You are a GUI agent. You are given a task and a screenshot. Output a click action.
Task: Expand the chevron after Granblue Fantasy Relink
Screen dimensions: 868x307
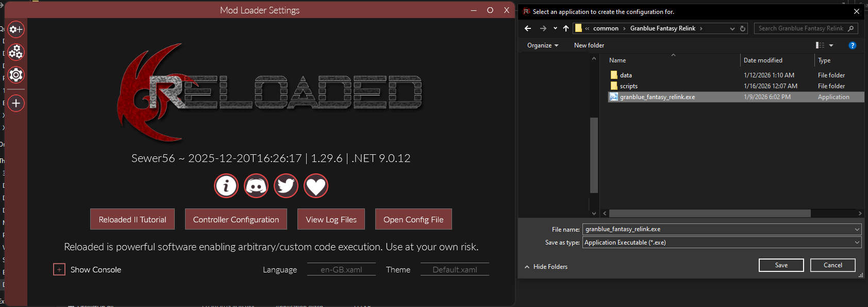coord(701,28)
